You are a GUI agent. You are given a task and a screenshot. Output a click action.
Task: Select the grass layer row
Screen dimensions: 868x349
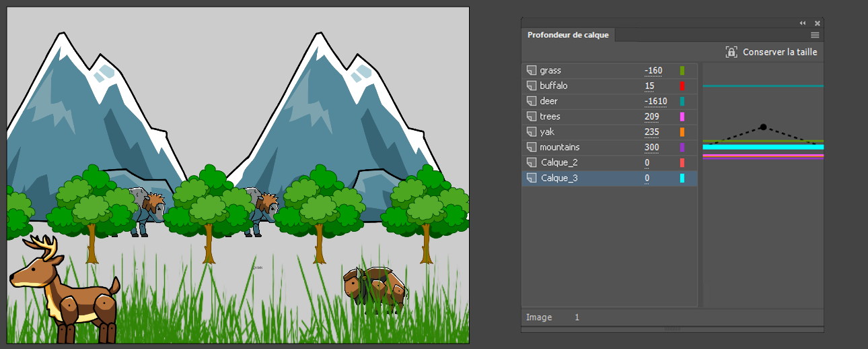pyautogui.click(x=610, y=70)
